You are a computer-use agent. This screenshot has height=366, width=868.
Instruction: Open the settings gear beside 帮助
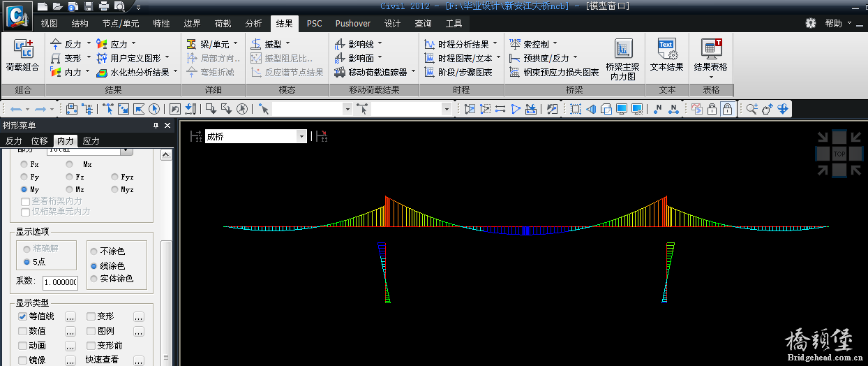(810, 23)
